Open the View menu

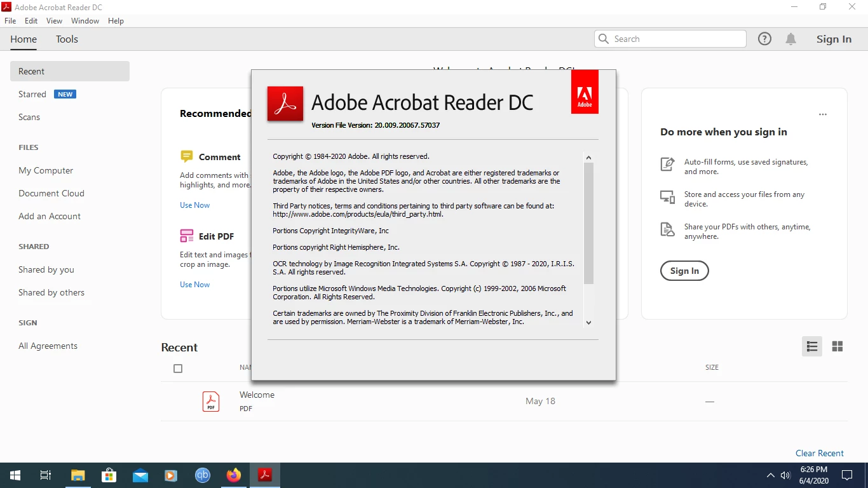coord(54,21)
